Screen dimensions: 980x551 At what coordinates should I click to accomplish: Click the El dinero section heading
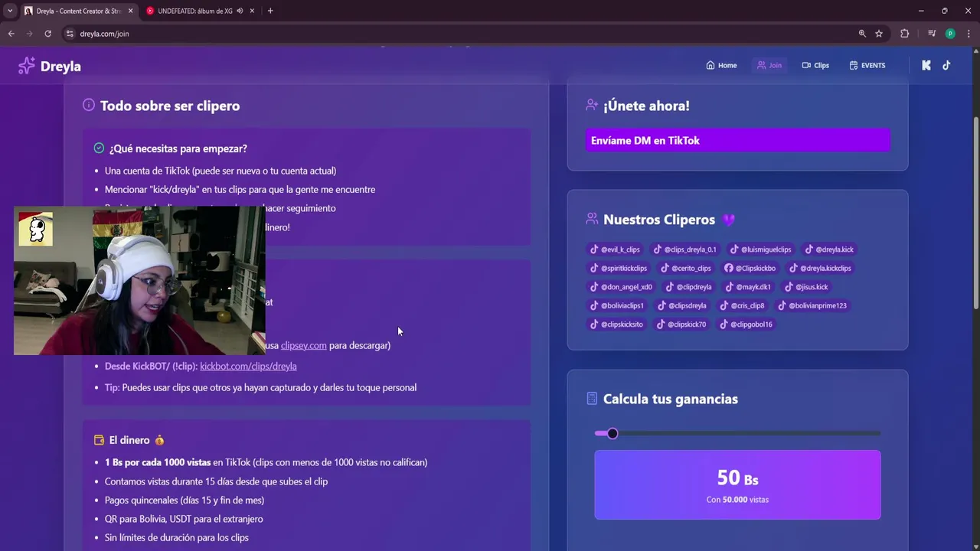pyautogui.click(x=129, y=440)
